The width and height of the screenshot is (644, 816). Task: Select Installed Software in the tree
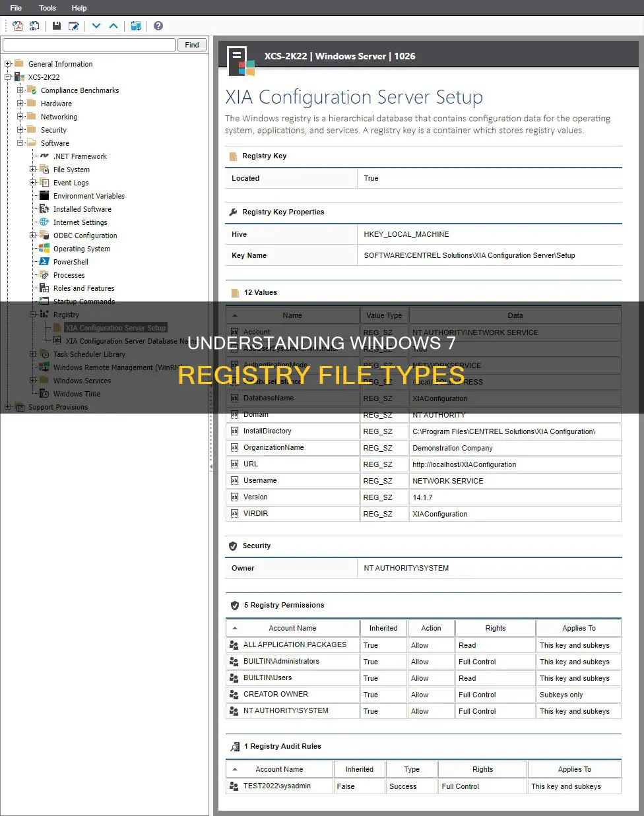point(81,208)
